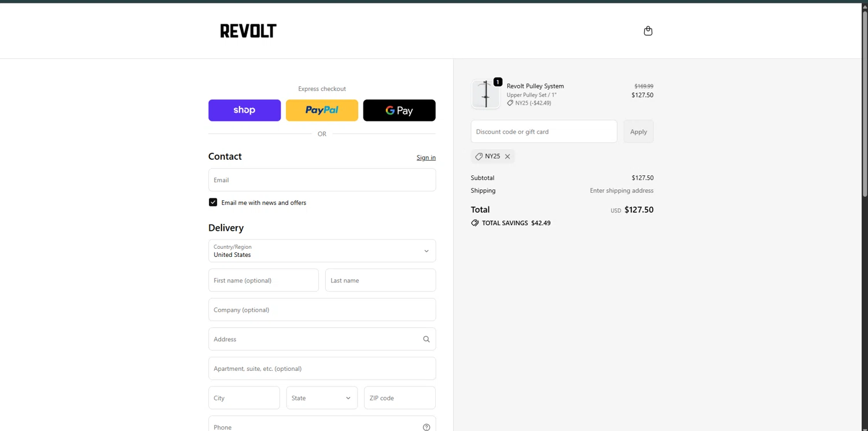Open the State dropdown
Viewport: 868px width, 431px height.
point(322,398)
